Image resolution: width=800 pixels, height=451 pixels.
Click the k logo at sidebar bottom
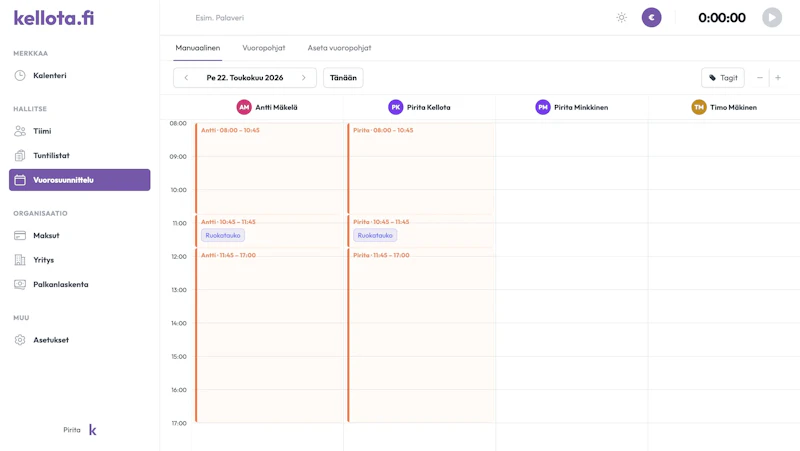pos(92,430)
